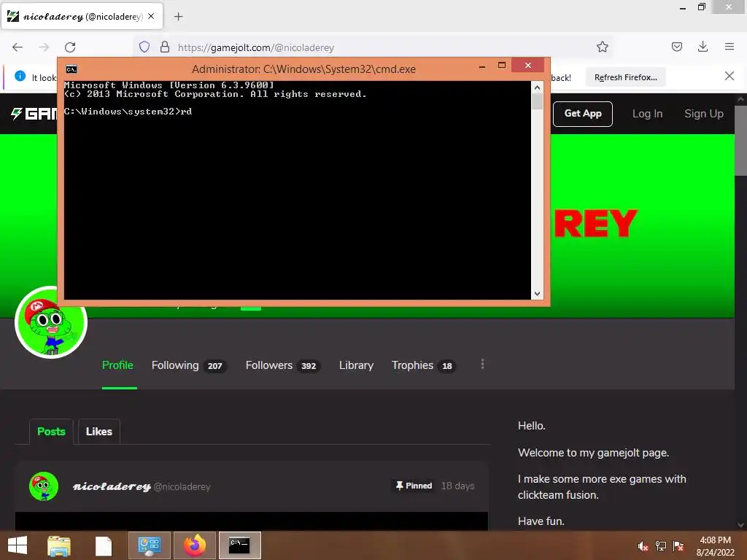Open File Explorer from taskbar
Screen dimensions: 747x560
(x=58, y=545)
